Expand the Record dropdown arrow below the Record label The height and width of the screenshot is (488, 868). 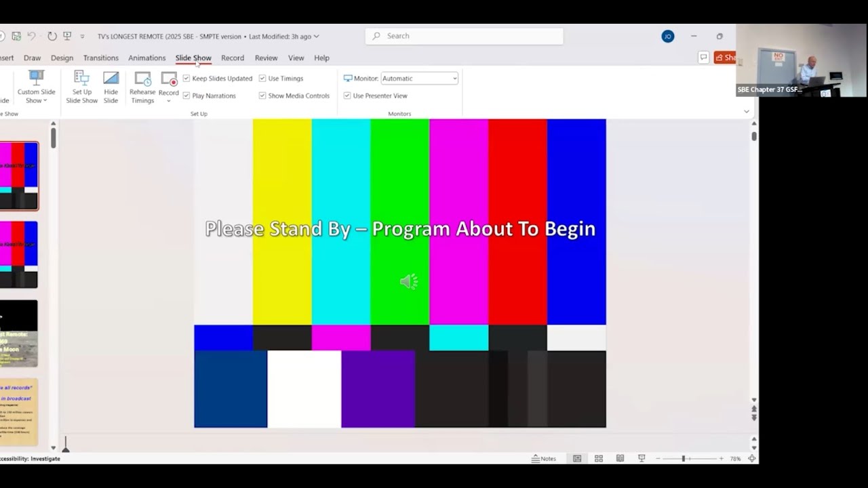[169, 101]
